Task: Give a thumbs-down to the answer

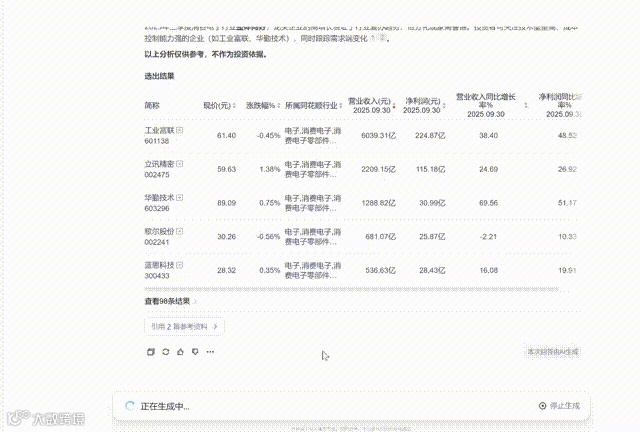Action: pos(195,352)
